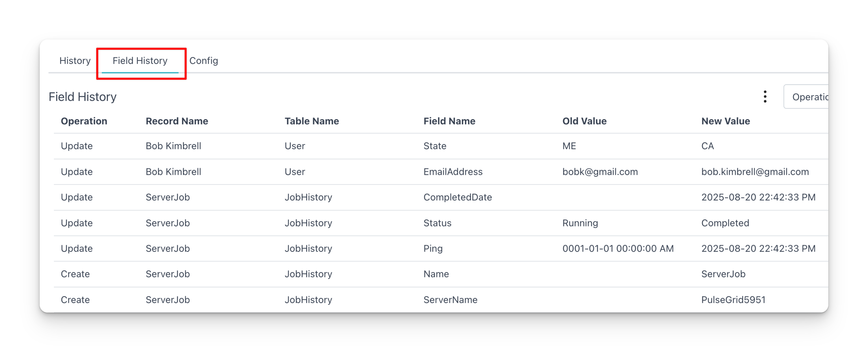868x352 pixels.
Task: Click the Running old value cell
Action: click(580, 223)
